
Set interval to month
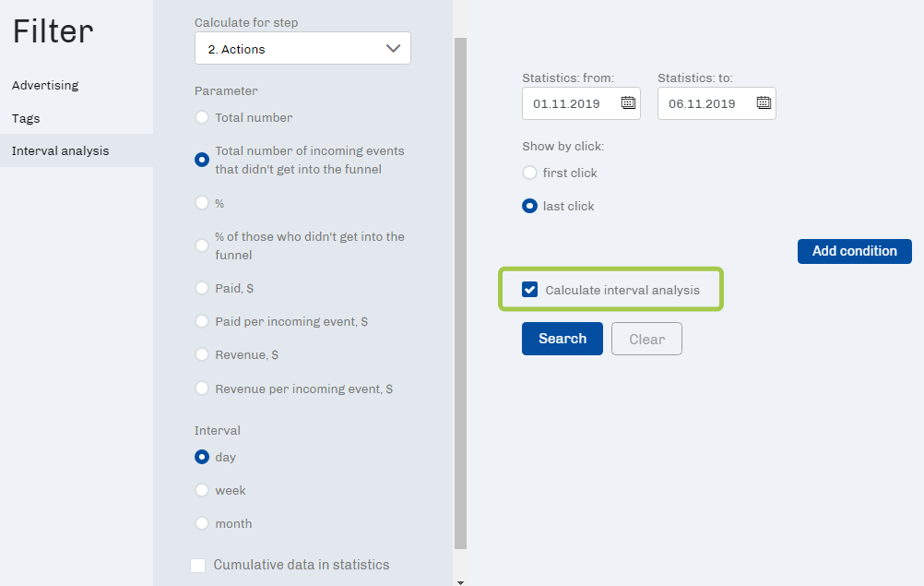[202, 523]
